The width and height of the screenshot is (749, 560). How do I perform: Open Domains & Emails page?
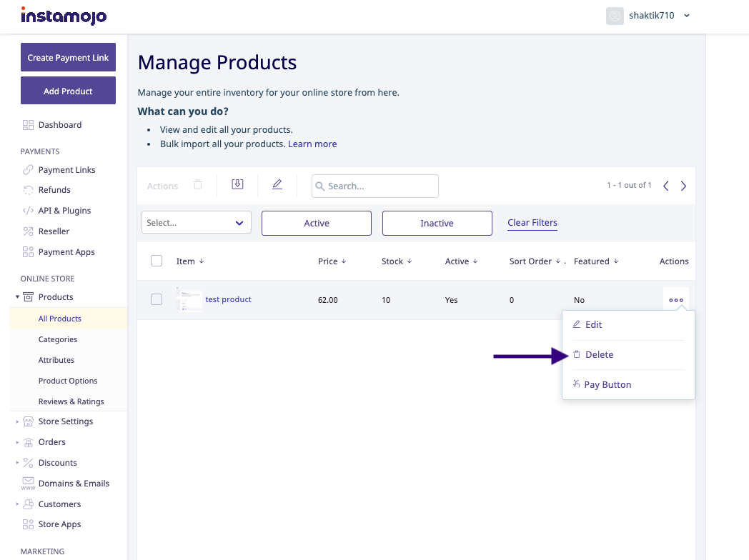point(74,483)
